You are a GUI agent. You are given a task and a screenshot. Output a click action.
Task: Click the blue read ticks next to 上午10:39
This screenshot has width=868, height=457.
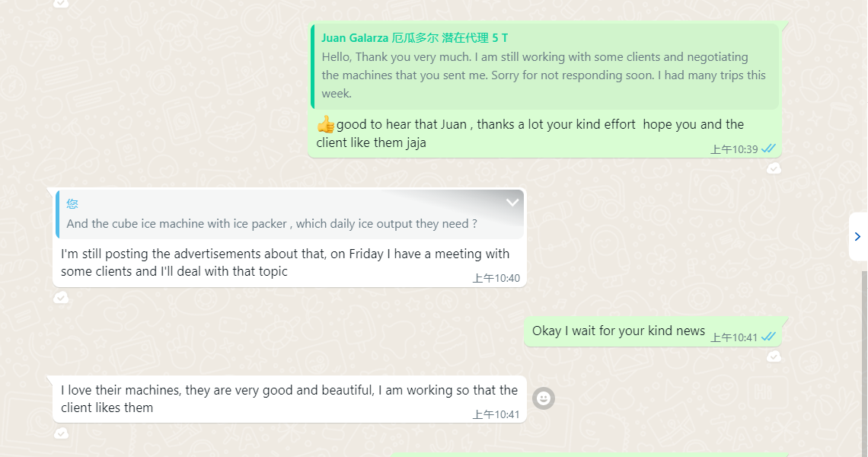point(768,149)
